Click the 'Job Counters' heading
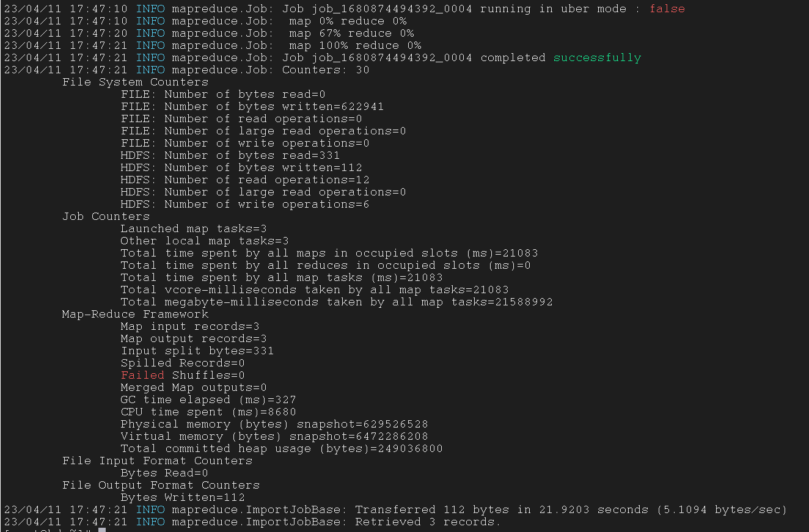Screen dimensions: 809x532 106,217
